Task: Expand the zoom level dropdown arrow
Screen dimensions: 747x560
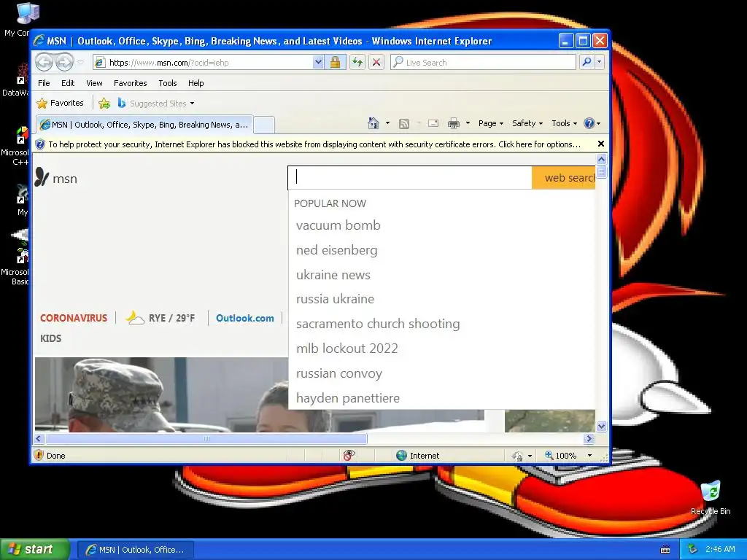Action: pyautogui.click(x=589, y=456)
